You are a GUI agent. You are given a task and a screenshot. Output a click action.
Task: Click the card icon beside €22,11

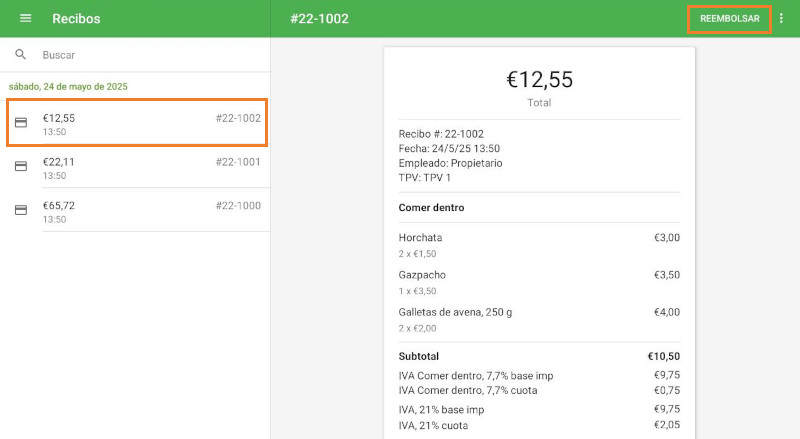point(21,166)
